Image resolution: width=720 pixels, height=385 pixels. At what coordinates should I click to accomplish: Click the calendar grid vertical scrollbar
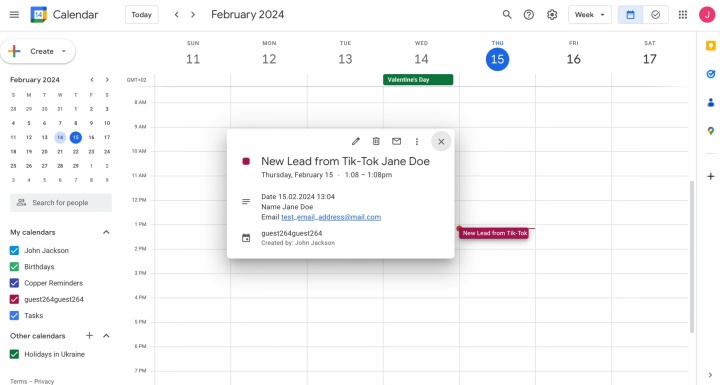692,257
